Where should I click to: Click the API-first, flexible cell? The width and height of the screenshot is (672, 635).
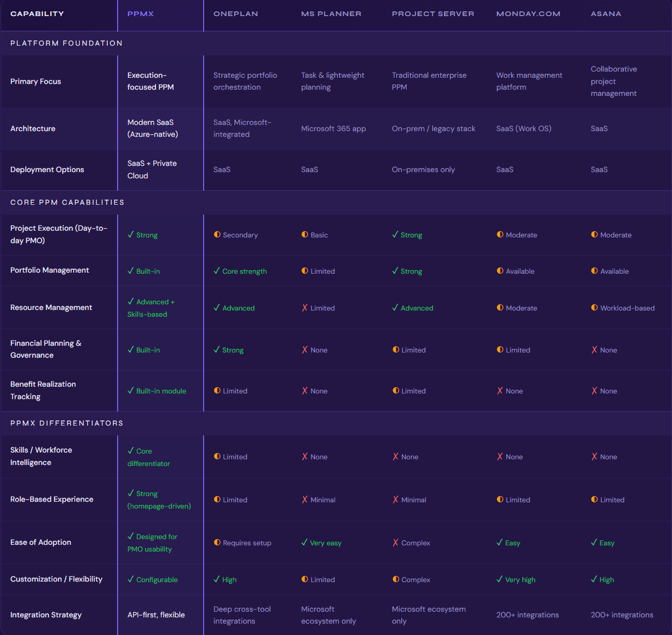coord(156,615)
